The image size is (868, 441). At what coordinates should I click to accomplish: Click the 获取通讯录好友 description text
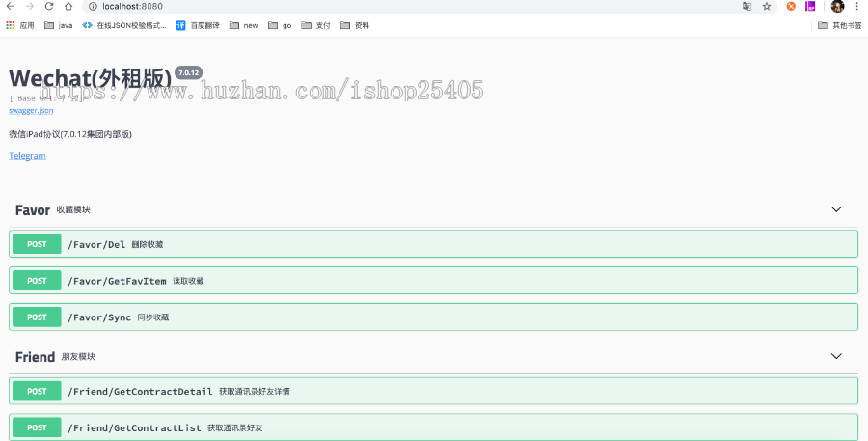pos(234,427)
